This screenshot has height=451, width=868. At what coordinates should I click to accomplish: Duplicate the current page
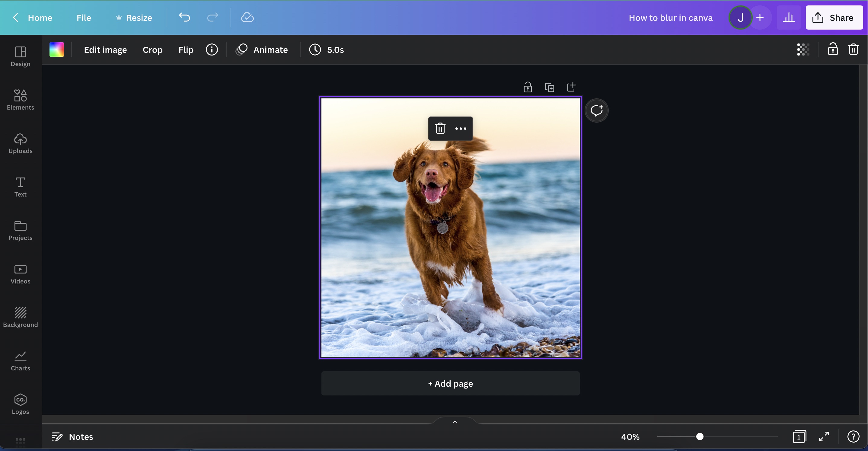click(550, 87)
